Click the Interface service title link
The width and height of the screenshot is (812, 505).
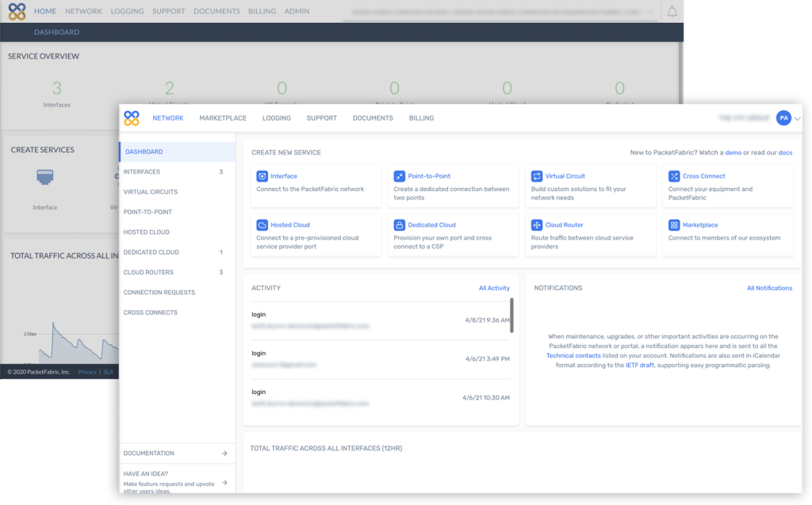pyautogui.click(x=284, y=176)
